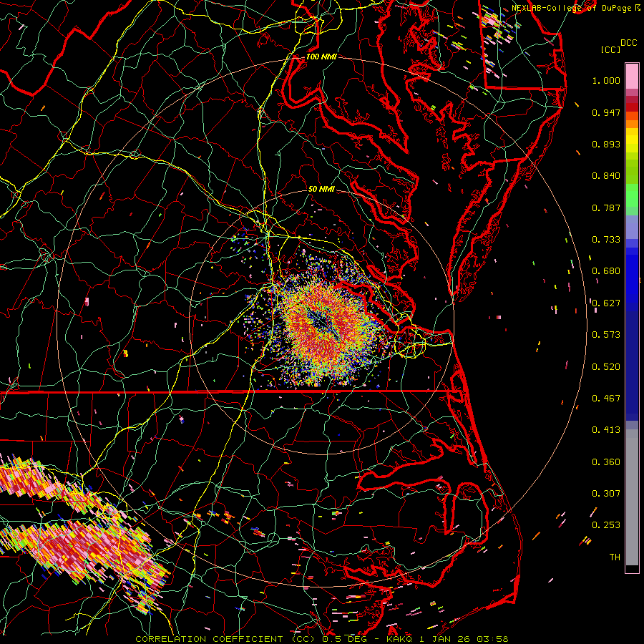Click the 0.573 scale value
The height and width of the screenshot is (644, 644).
[606, 335]
